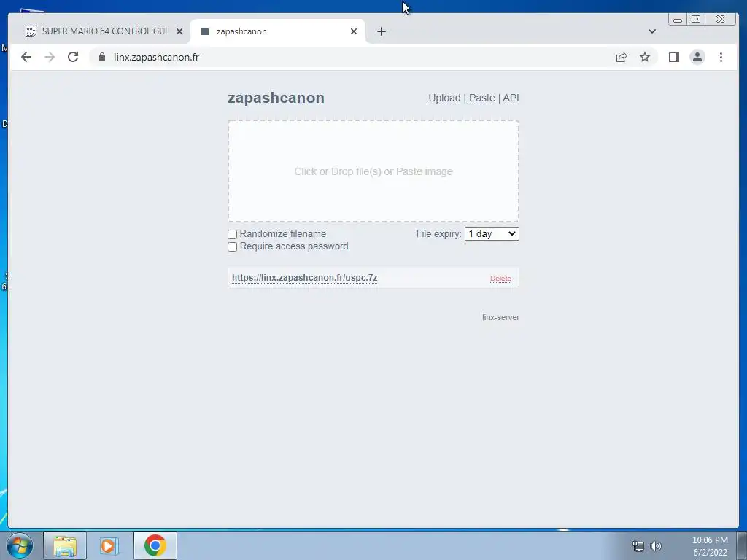Image resolution: width=747 pixels, height=560 pixels.
Task: Share this page with the share icon
Action: point(622,57)
